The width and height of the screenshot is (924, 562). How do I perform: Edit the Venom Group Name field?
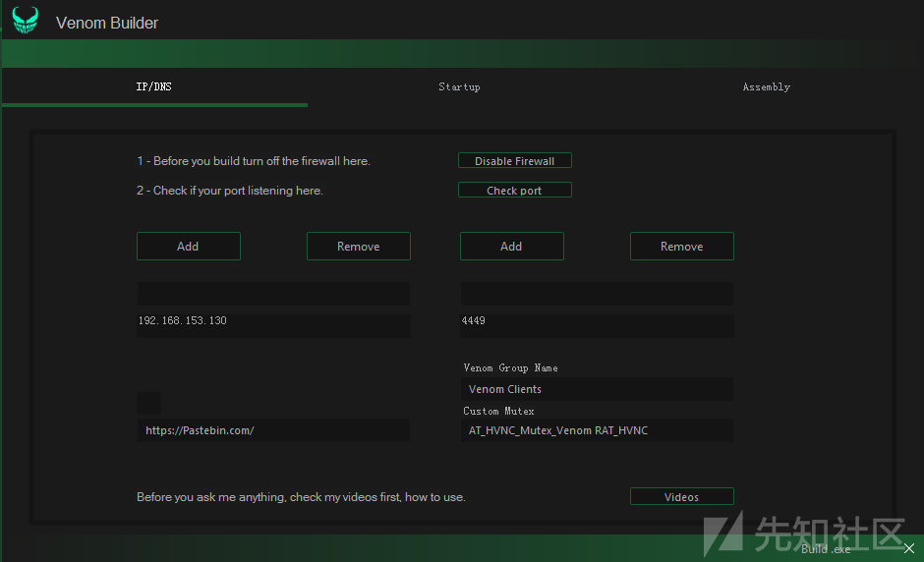(597, 389)
